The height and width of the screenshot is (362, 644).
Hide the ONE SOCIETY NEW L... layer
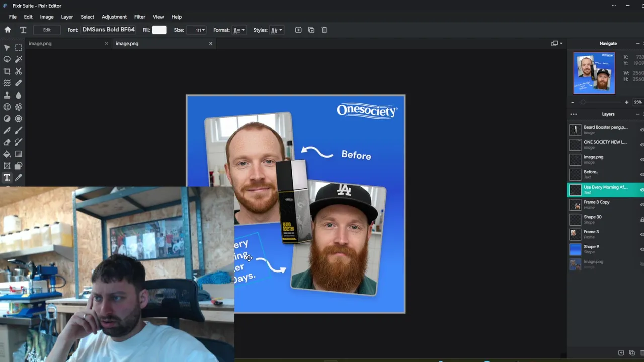click(641, 145)
